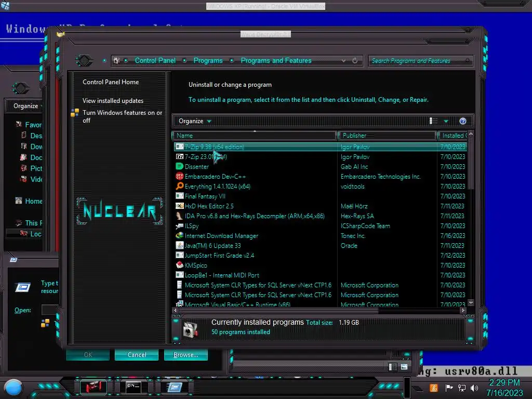Viewport: 532px width, 399px height.
Task: Click the '50 programs installed' status text
Action: (x=241, y=332)
